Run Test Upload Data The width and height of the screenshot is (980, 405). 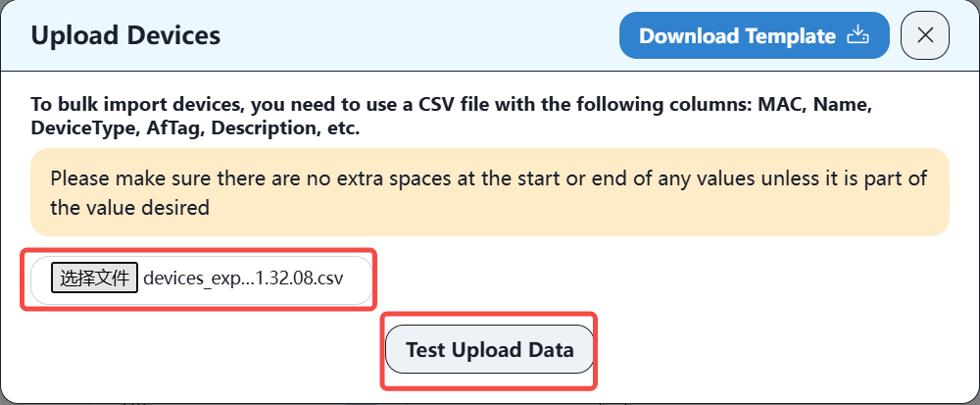click(x=489, y=350)
